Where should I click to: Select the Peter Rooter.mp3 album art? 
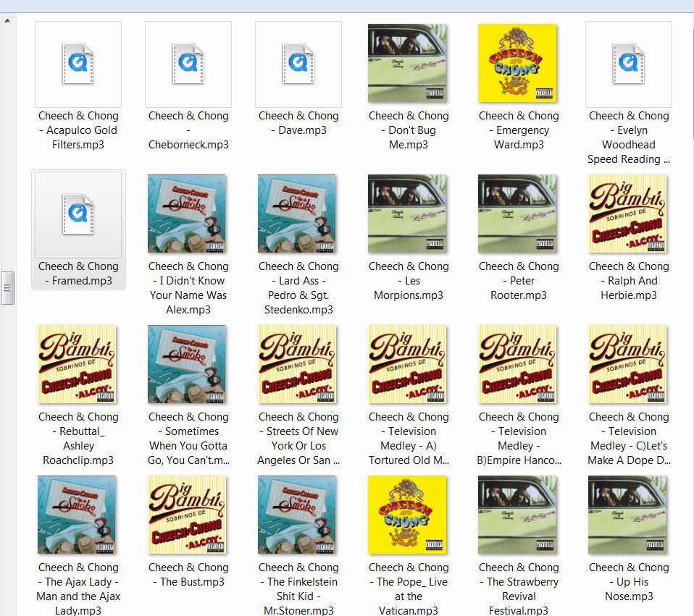517,214
